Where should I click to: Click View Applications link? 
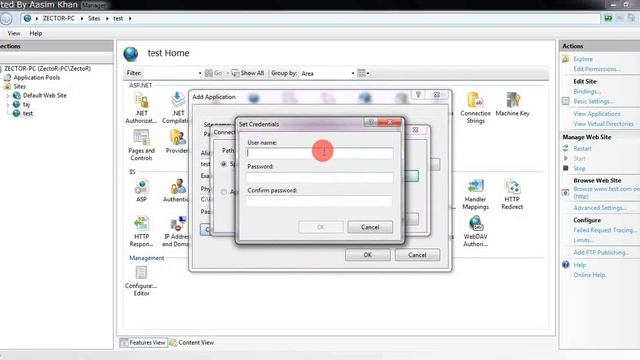pyautogui.click(x=597, y=113)
